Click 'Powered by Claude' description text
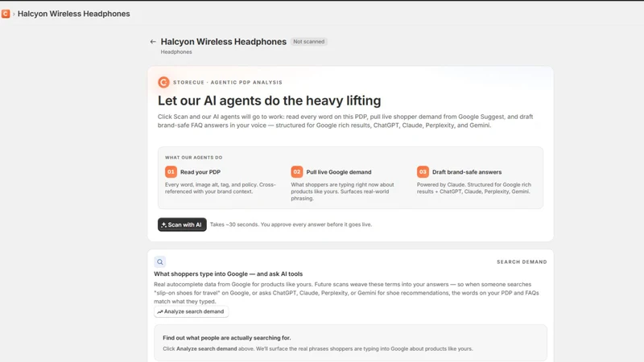The height and width of the screenshot is (362, 644). (x=474, y=188)
